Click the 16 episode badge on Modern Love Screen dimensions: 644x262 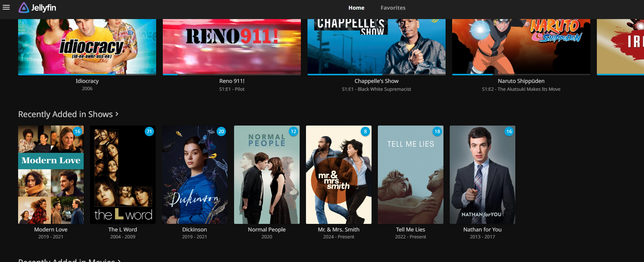78,131
